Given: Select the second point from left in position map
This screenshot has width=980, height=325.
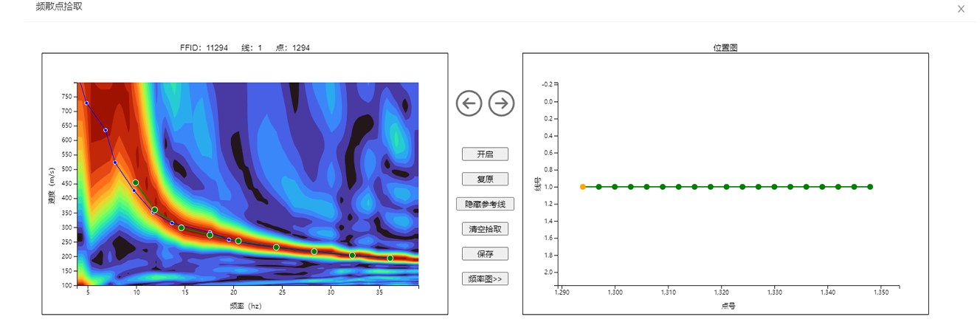Looking at the screenshot, I should [598, 187].
